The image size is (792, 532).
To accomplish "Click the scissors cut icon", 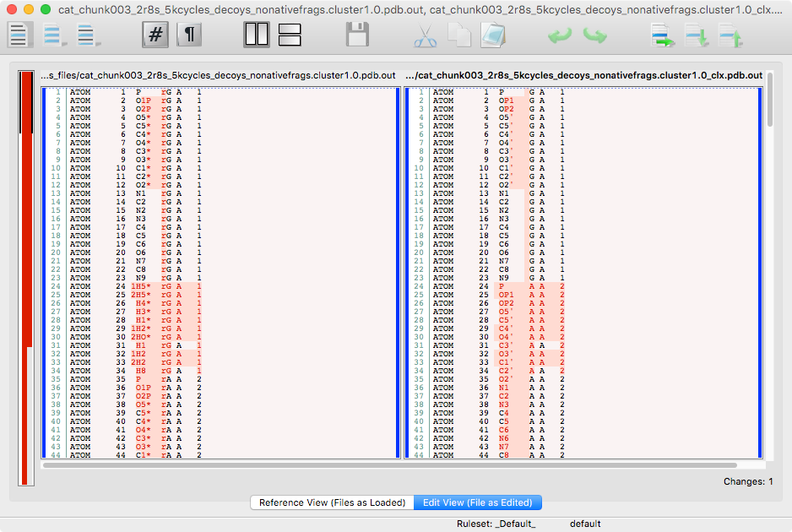I will click(x=425, y=35).
